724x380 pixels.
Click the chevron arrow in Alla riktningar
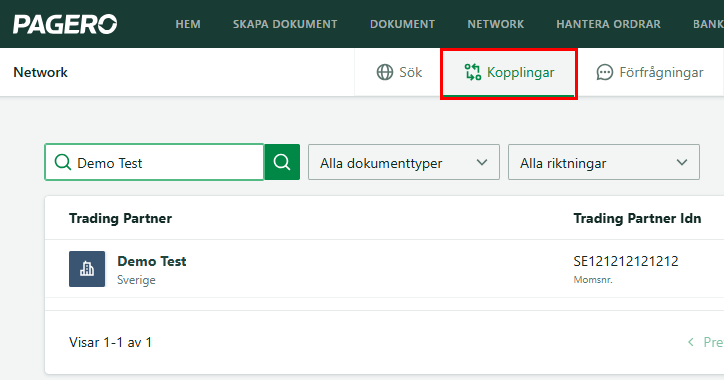pyautogui.click(x=682, y=163)
